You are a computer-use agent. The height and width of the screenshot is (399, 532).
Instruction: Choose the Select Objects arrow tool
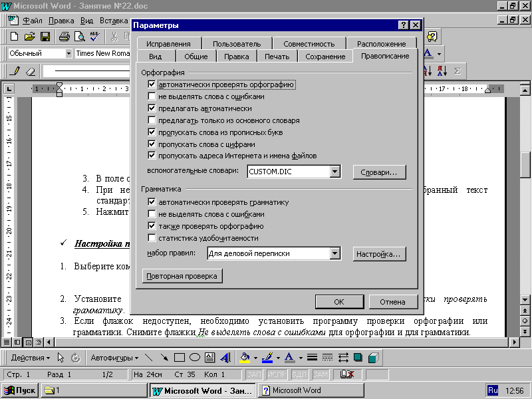(61, 358)
